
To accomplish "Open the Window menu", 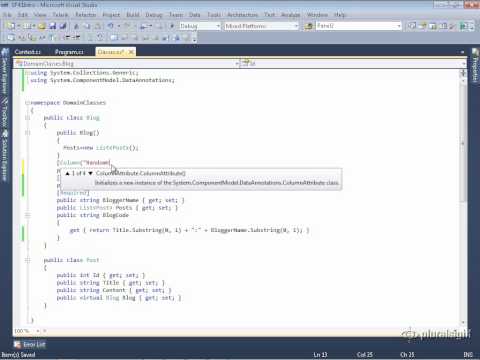I will click(317, 15).
